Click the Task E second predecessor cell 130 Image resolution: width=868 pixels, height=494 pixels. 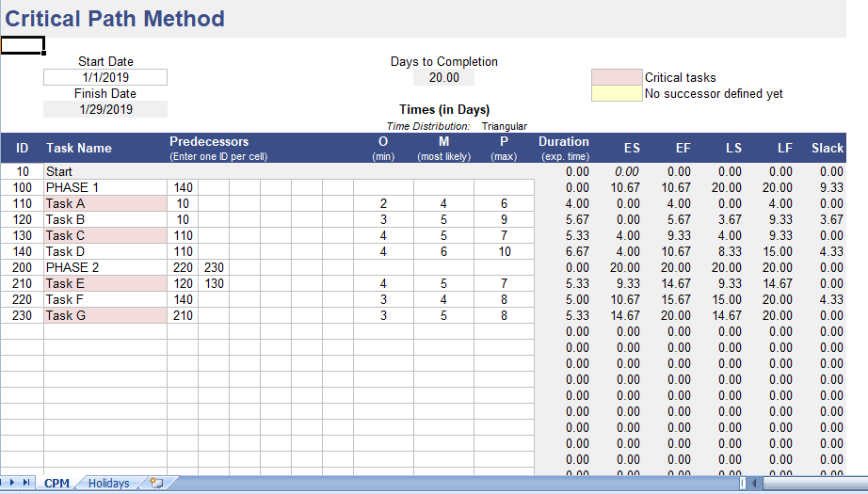[x=214, y=284]
